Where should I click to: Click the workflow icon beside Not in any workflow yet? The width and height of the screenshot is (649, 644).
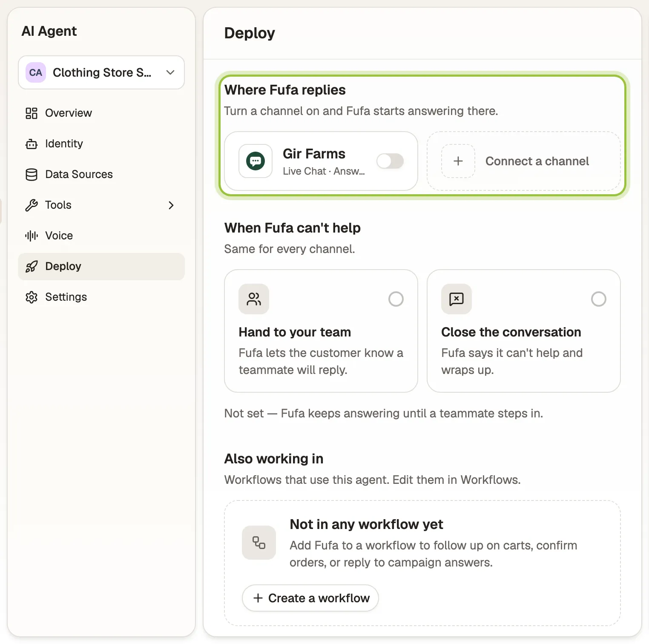pyautogui.click(x=259, y=543)
